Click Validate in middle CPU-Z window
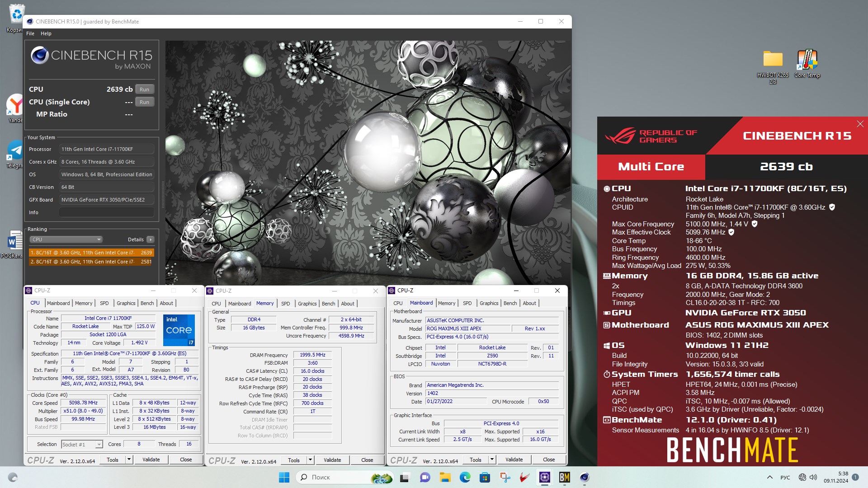Viewport: 868px width, 488px height. 332,460
